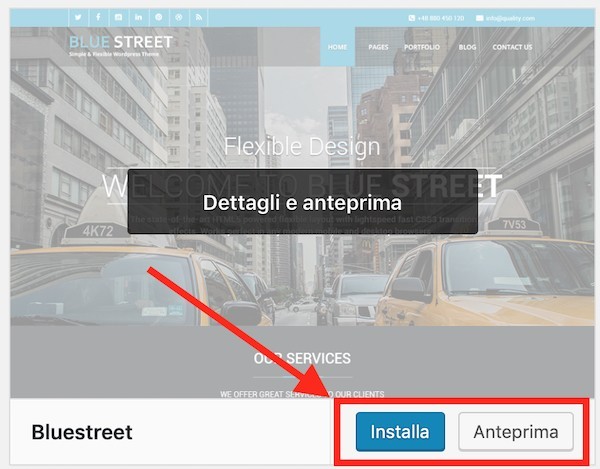Click the Anteprima button
Image resolution: width=600 pixels, height=469 pixels.
pyautogui.click(x=516, y=432)
